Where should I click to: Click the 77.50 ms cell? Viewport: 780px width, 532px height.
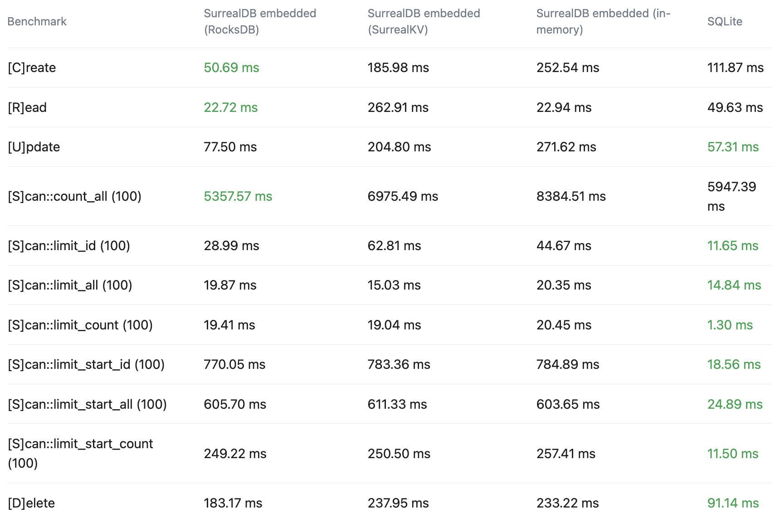(x=230, y=147)
